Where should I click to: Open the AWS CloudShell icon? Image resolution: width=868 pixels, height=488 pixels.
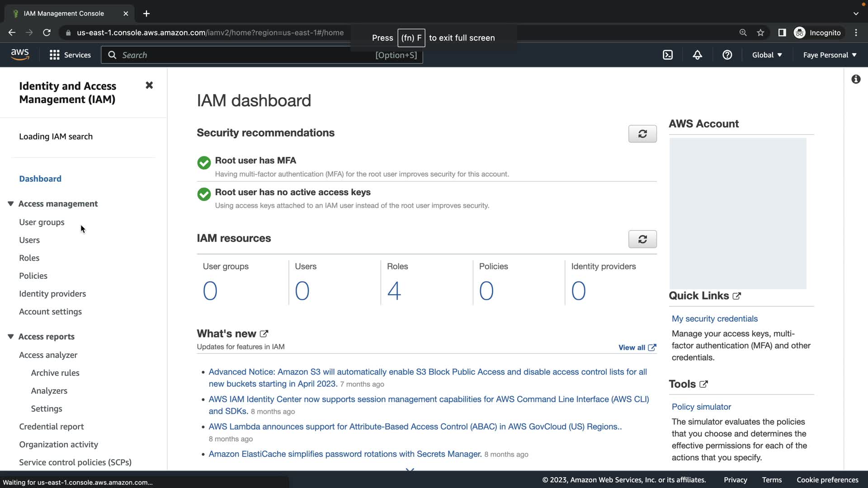click(x=668, y=55)
